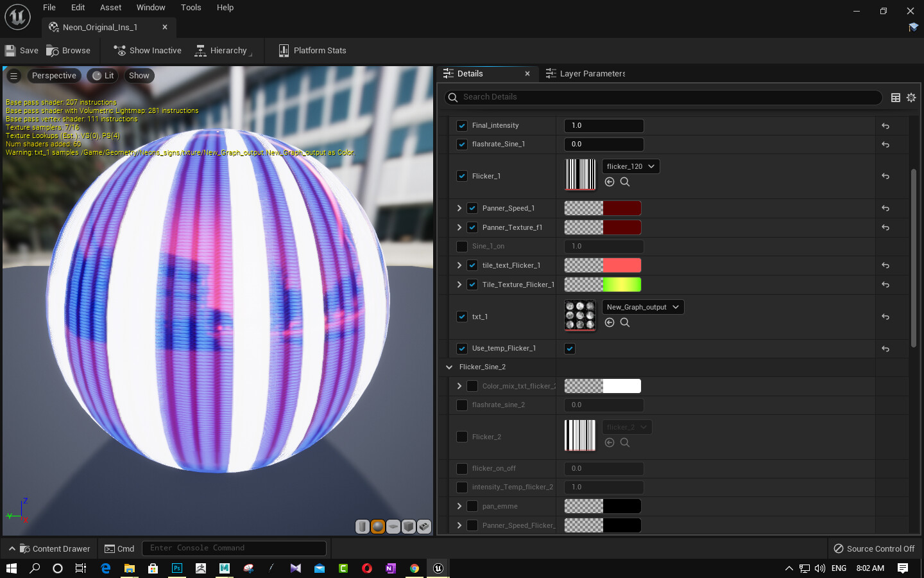Uncheck flashrate_Sine_1 override checkbox
The width and height of the screenshot is (924, 578).
tap(462, 144)
